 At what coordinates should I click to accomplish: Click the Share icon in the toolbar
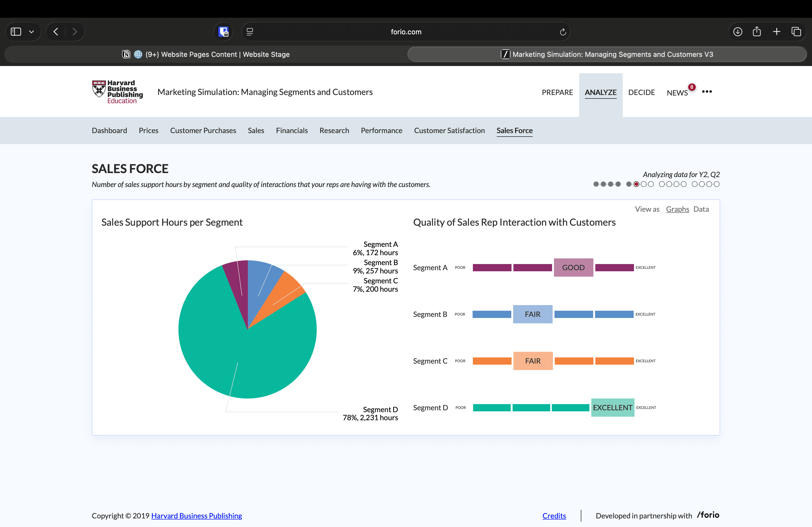tap(757, 32)
